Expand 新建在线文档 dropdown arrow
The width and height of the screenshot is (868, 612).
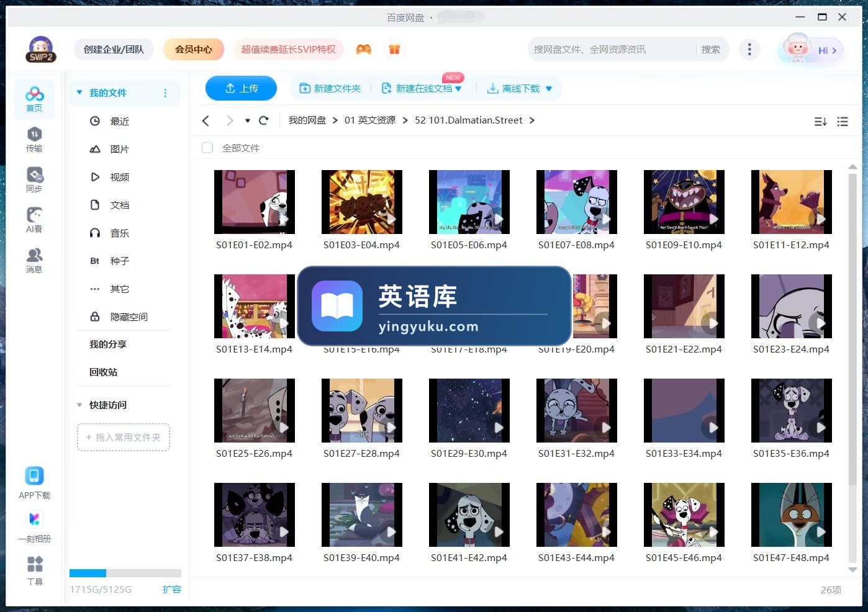[x=458, y=89]
